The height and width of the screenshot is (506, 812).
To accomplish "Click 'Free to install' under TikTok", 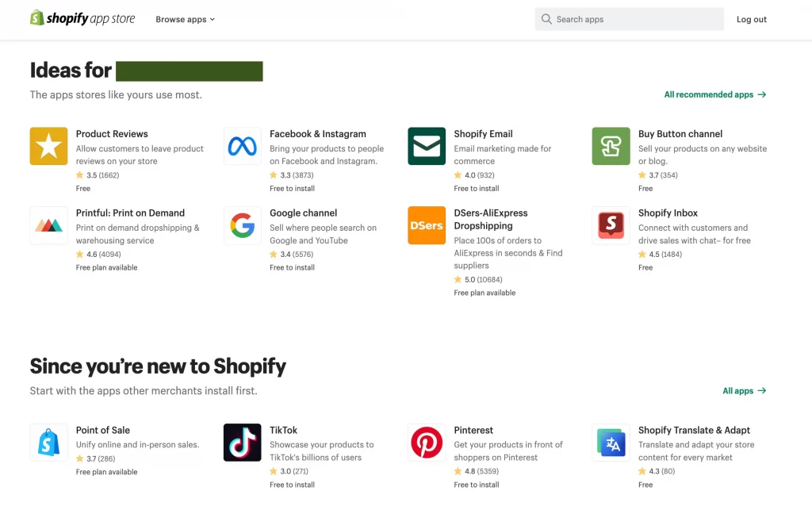I will (x=292, y=485).
